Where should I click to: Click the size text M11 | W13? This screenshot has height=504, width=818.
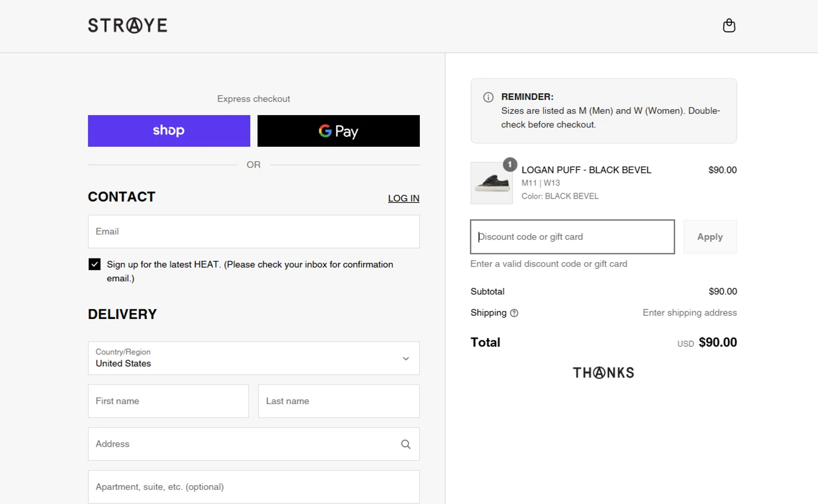pyautogui.click(x=540, y=183)
